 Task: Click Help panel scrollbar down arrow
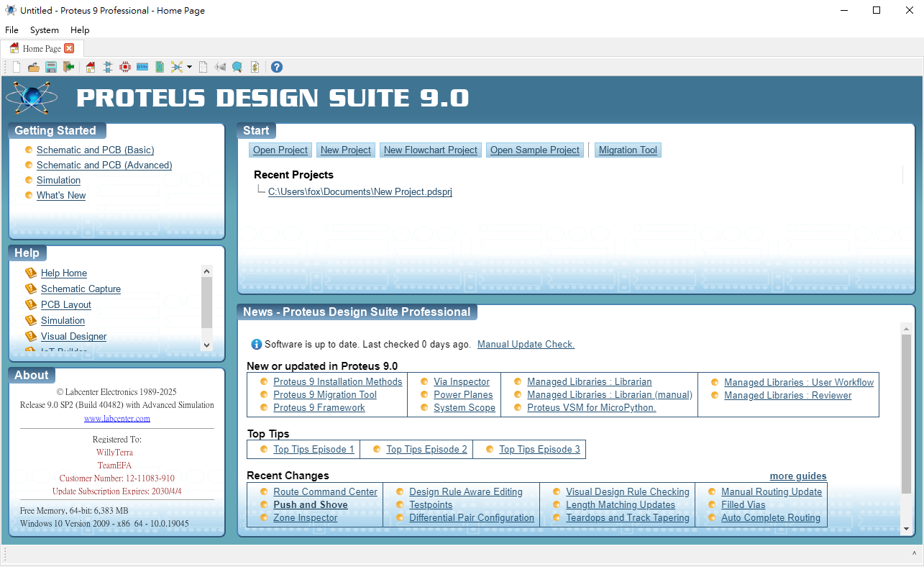[x=207, y=345]
